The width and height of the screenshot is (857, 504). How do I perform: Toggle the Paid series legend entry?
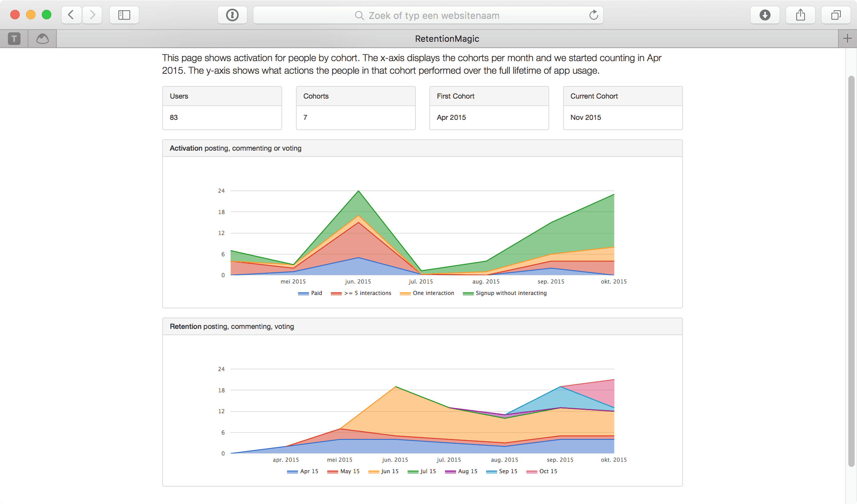point(316,293)
